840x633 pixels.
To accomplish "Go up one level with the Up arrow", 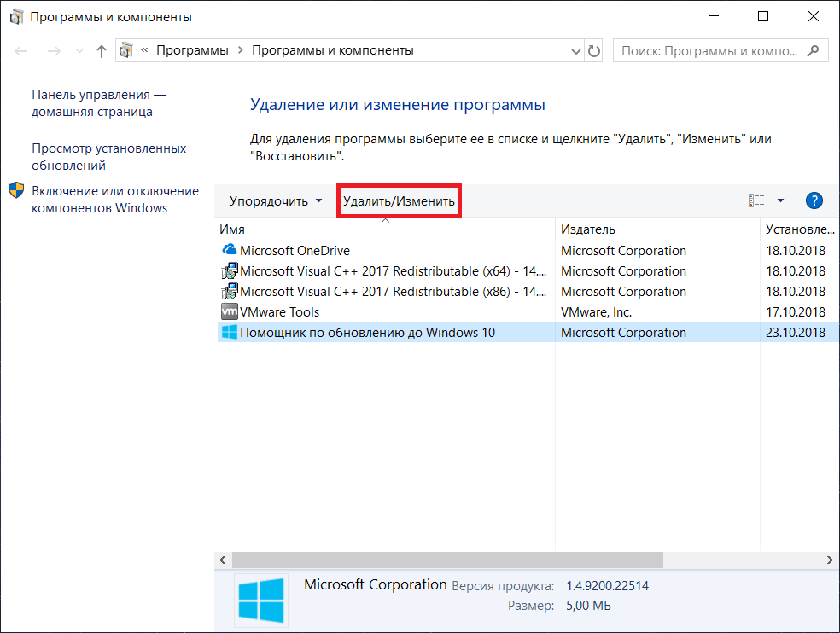I will (x=102, y=51).
